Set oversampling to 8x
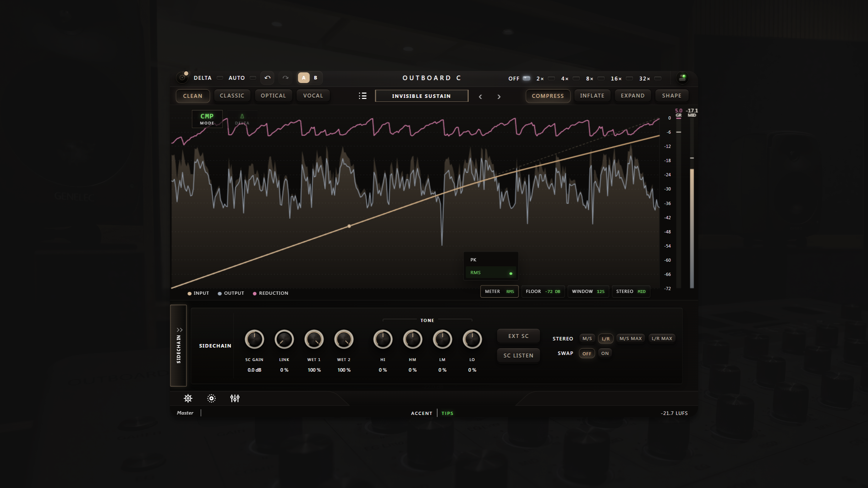 601,78
